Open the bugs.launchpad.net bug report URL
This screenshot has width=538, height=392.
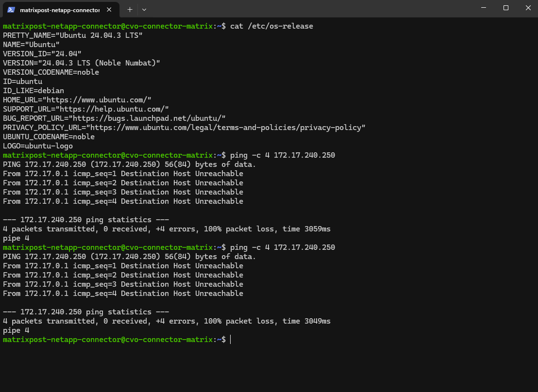(147, 118)
